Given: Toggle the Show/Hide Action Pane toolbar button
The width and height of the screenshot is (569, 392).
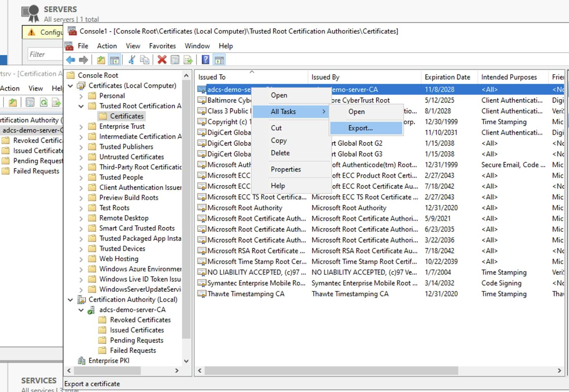Looking at the screenshot, I should pos(220,60).
